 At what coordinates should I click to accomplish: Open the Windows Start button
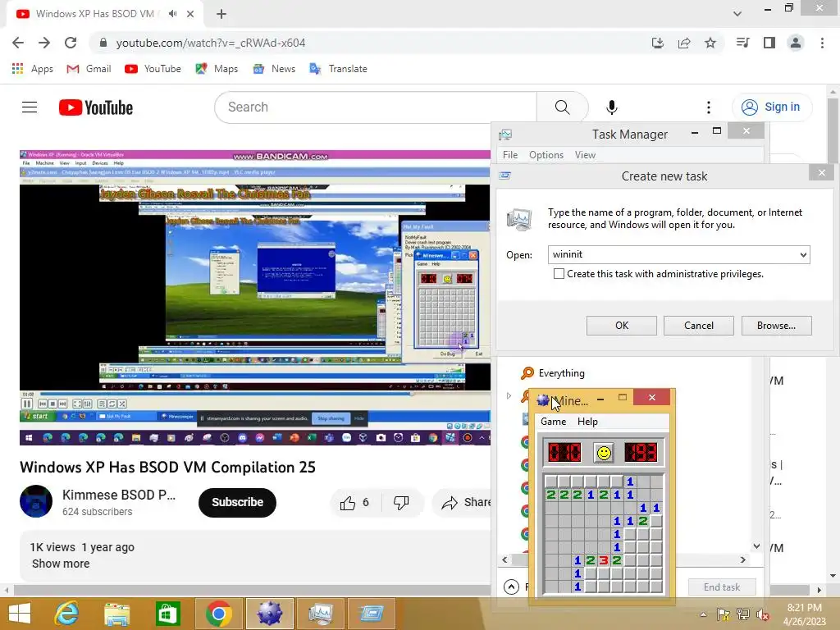pos(20,614)
